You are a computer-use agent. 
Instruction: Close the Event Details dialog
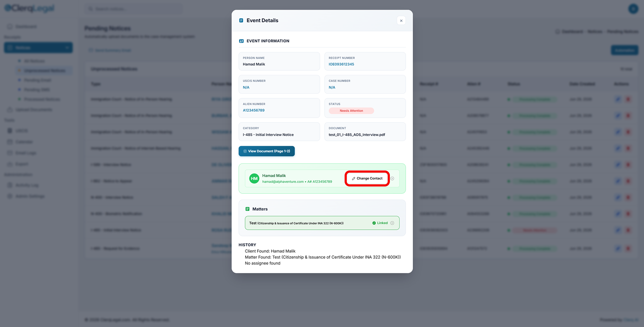point(401,20)
